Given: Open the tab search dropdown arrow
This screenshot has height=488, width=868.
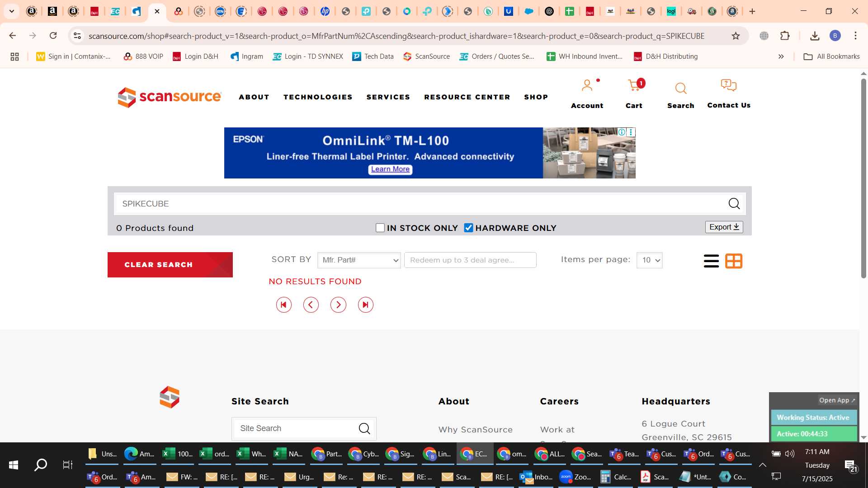Looking at the screenshot, I should coord(12,11).
